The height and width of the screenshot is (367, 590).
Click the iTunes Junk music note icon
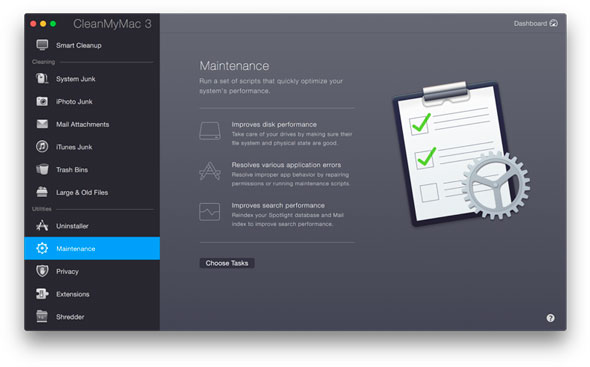click(42, 146)
